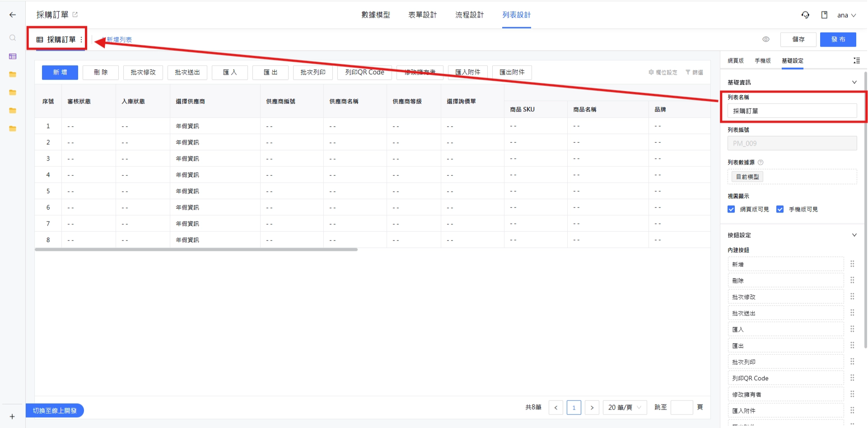This screenshot has width=868, height=428.
Task: Click the 匯入 toolbar button
Action: click(230, 72)
